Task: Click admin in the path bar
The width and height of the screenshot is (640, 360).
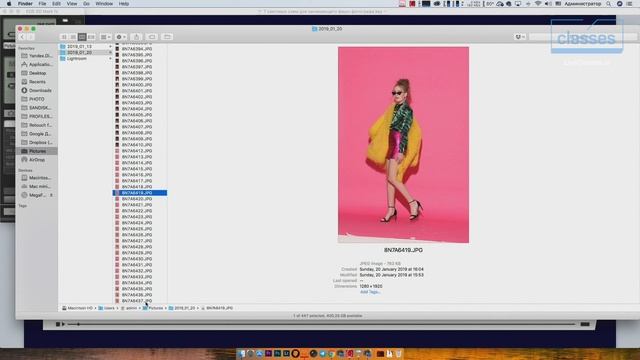Action: tap(129, 308)
